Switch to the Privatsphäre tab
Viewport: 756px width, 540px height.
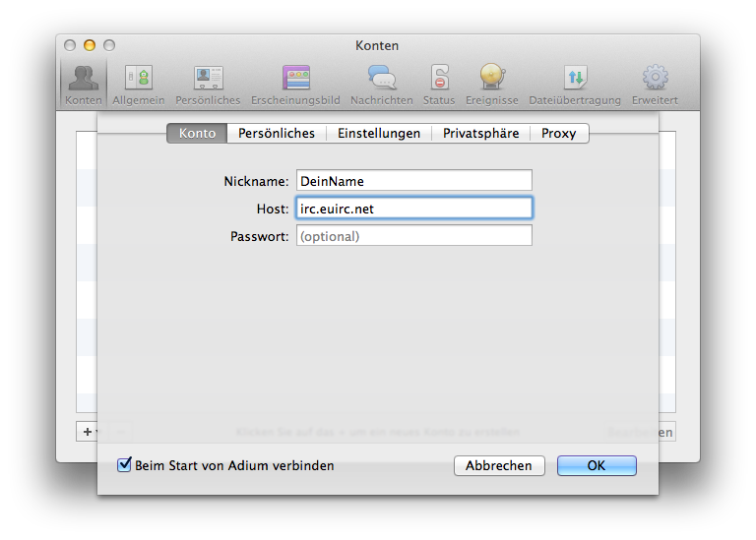pyautogui.click(x=480, y=133)
